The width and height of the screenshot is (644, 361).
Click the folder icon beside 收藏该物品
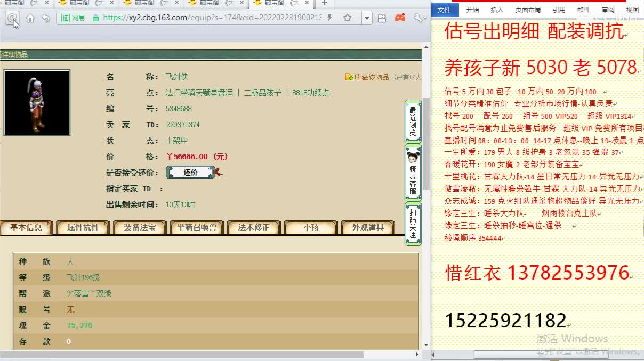(349, 77)
